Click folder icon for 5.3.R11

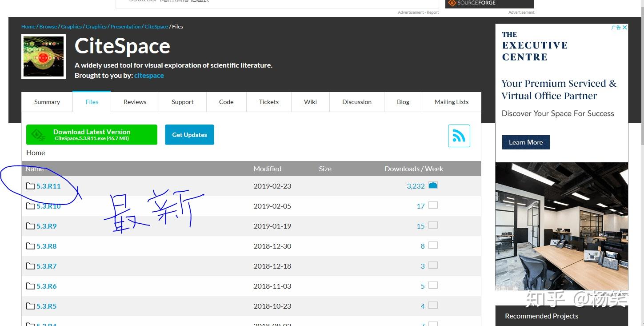point(30,186)
